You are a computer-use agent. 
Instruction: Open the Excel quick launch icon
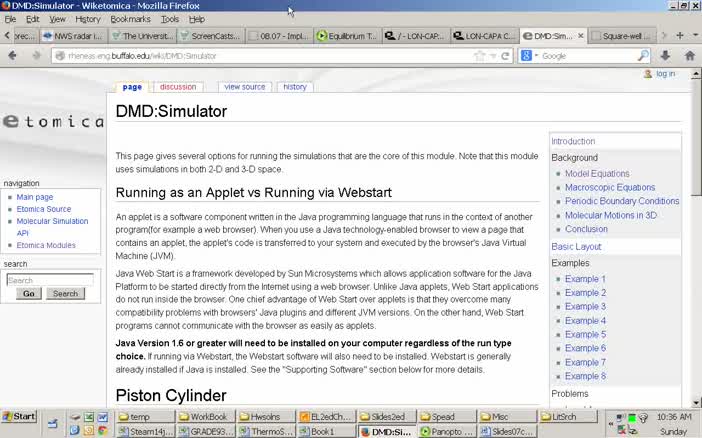89,417
